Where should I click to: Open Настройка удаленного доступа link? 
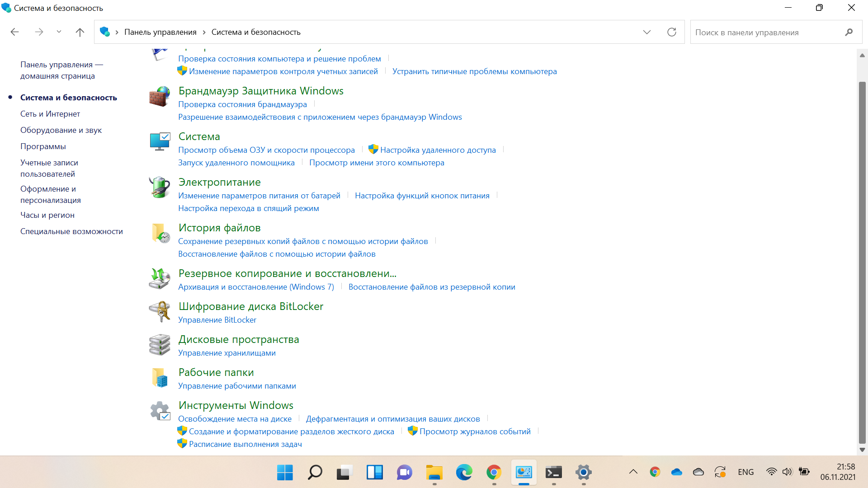pos(438,150)
